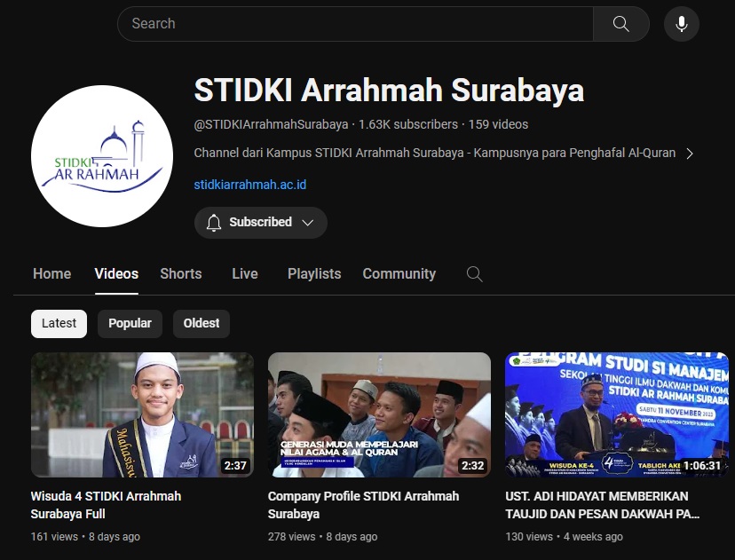Go to the Live tab
This screenshot has height=560, width=735.
(x=245, y=273)
